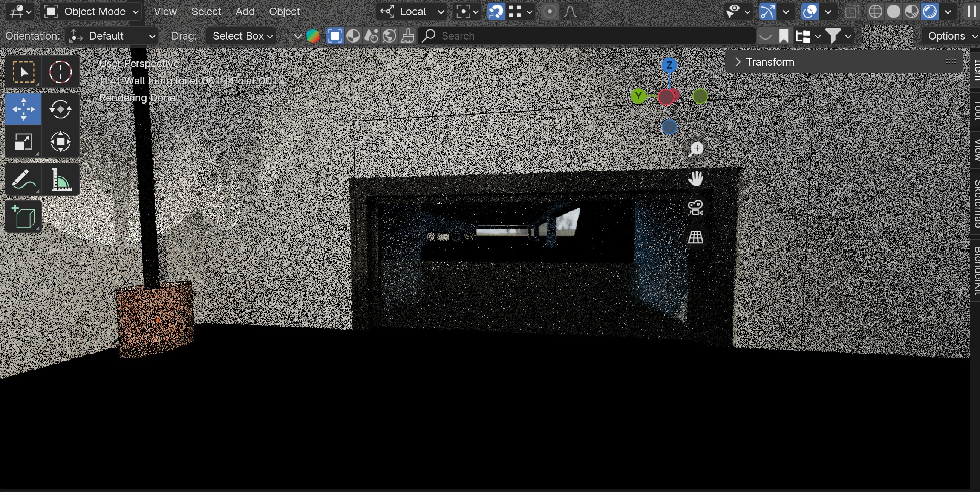Open the pivot point dropdown

(x=467, y=11)
